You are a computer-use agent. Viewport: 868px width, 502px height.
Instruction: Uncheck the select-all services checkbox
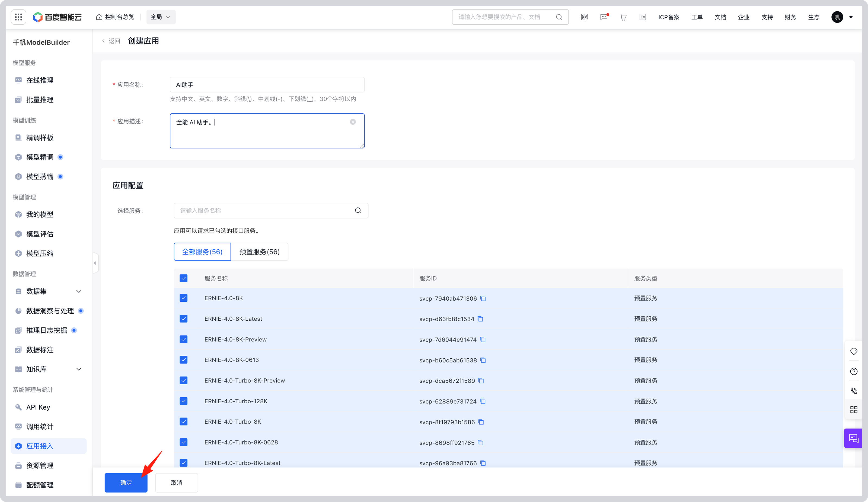coord(184,278)
